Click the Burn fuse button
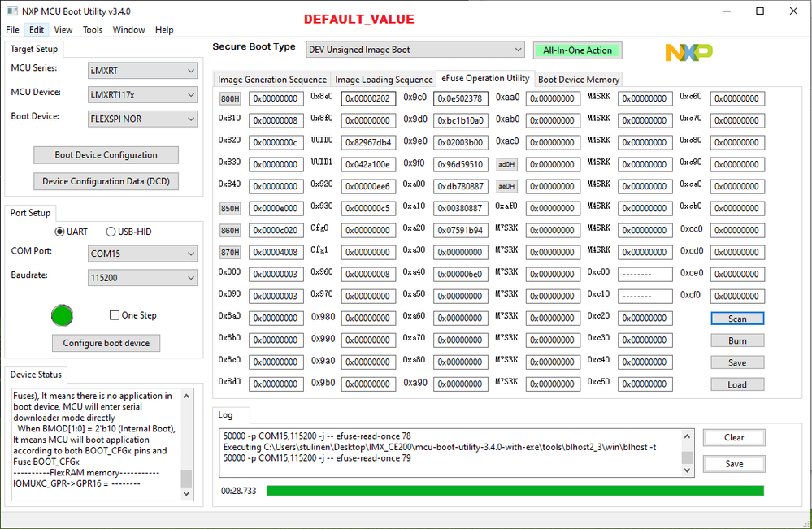Screen dimensions: 812x529 (737, 340)
